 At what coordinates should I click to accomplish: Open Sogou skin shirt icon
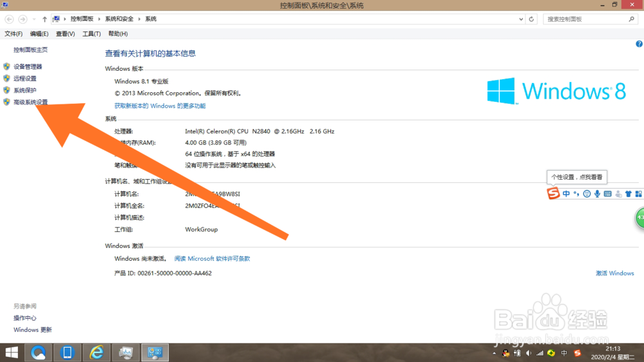[629, 194]
